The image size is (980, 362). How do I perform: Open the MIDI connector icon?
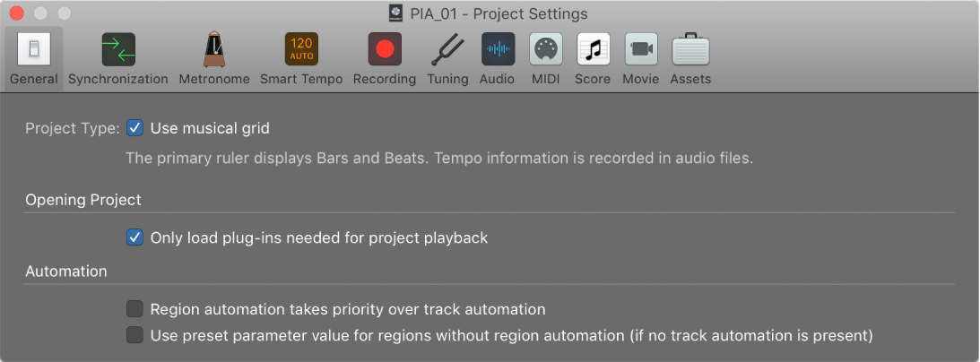(x=546, y=50)
